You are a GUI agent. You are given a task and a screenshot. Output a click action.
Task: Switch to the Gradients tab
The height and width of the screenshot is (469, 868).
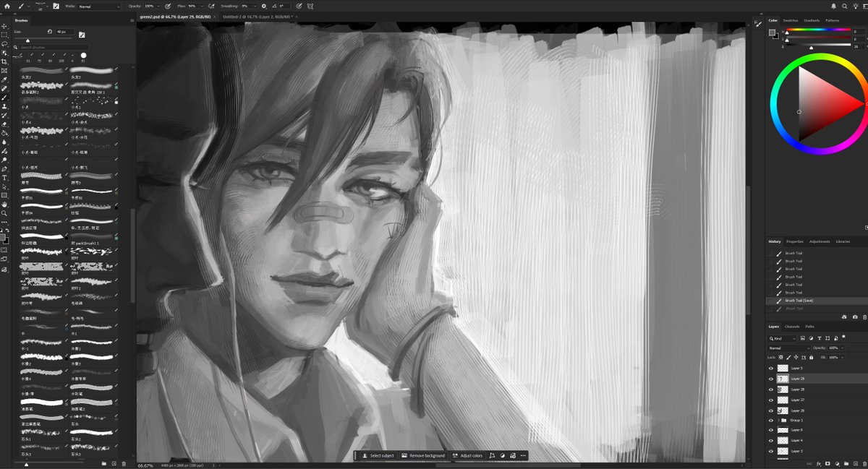[812, 20]
